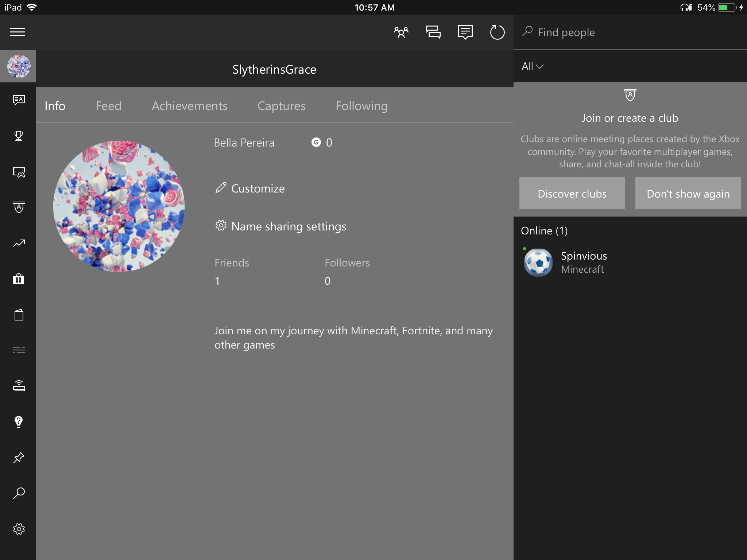Open the Store bag icon in sidebar
The width and height of the screenshot is (747, 560).
coord(19,279)
